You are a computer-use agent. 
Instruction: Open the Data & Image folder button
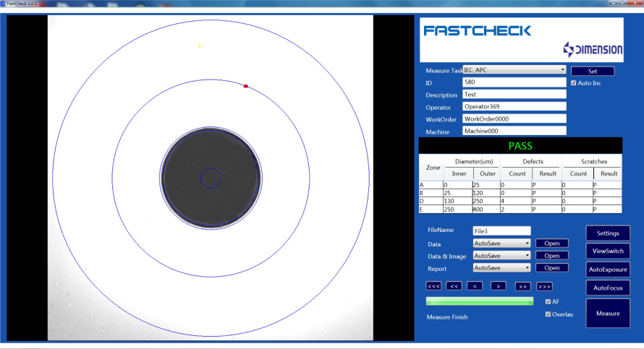(551, 256)
